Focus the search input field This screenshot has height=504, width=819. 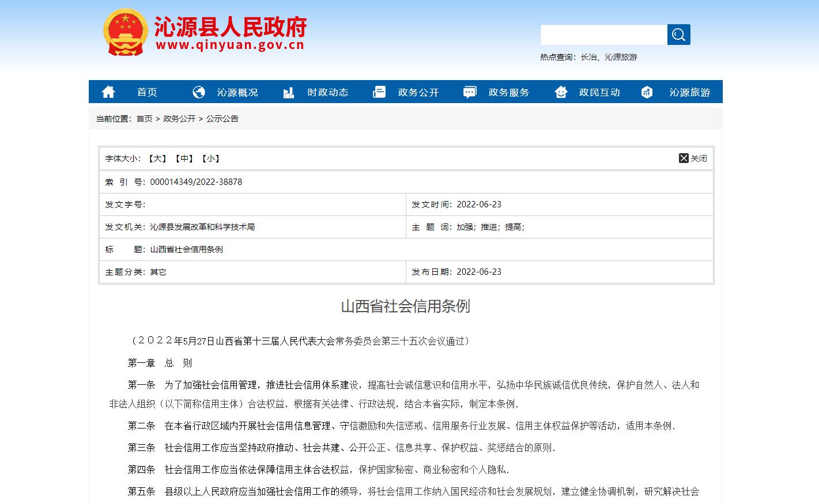tap(603, 35)
